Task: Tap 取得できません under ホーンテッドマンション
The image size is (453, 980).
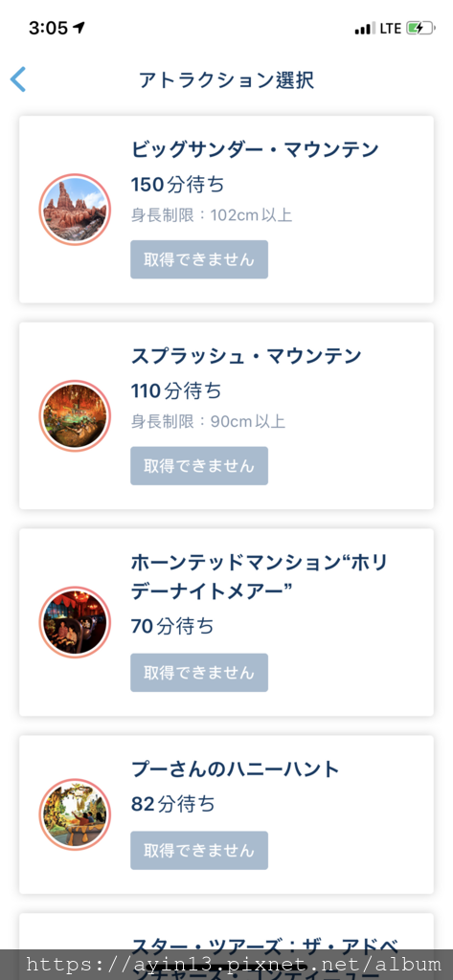Action: coord(199,673)
